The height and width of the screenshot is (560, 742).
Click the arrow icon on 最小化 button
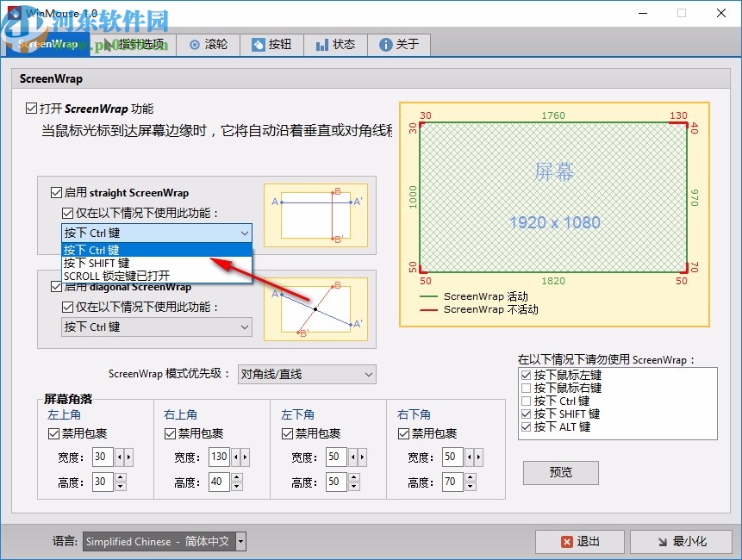(663, 542)
